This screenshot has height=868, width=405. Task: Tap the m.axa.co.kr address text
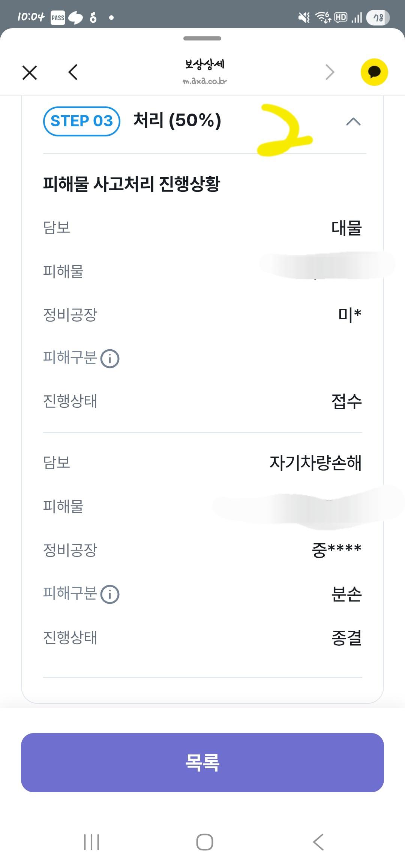[x=205, y=81]
